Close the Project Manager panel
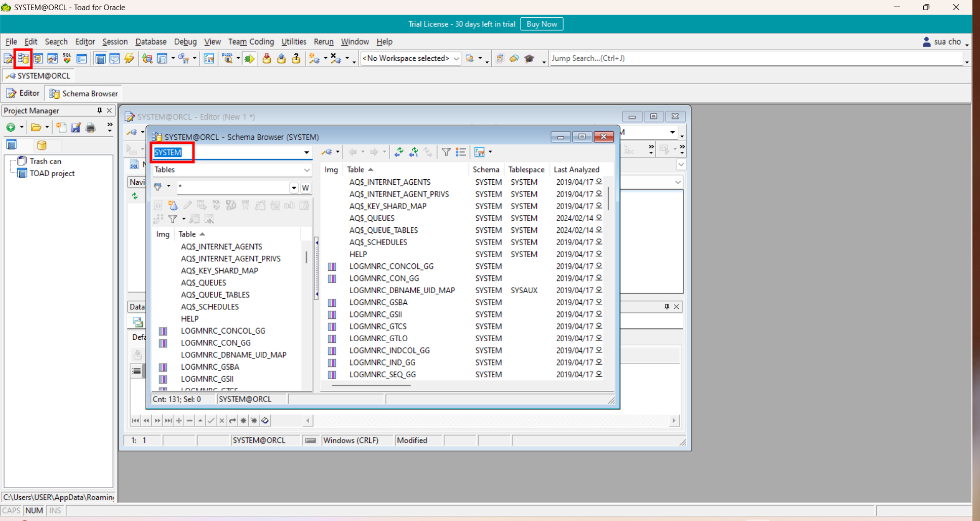 pos(109,110)
